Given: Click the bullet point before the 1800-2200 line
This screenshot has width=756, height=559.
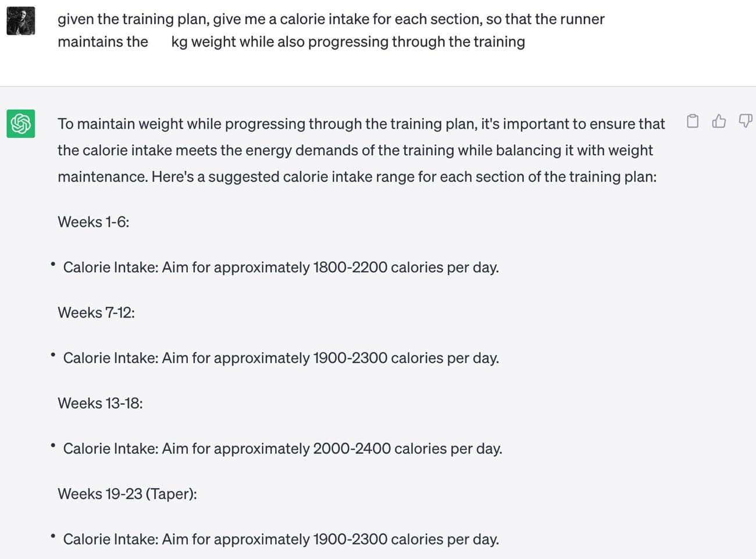Looking at the screenshot, I should pyautogui.click(x=53, y=265).
